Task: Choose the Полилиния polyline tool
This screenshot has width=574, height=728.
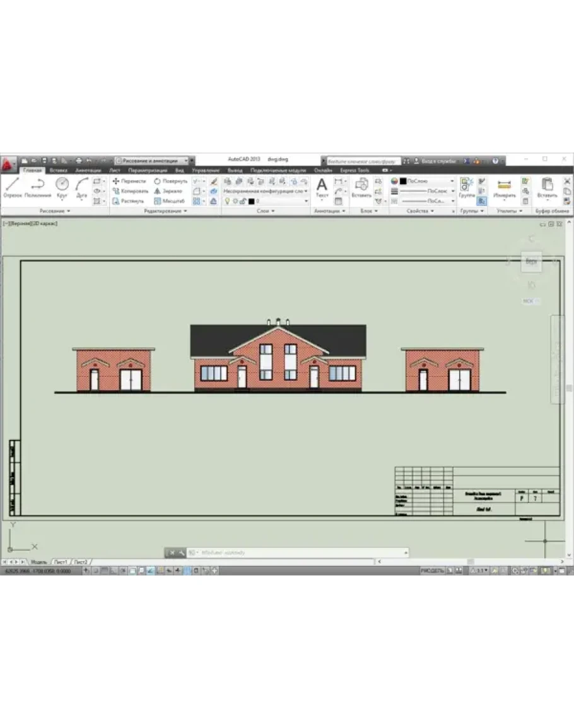Action: 38,187
